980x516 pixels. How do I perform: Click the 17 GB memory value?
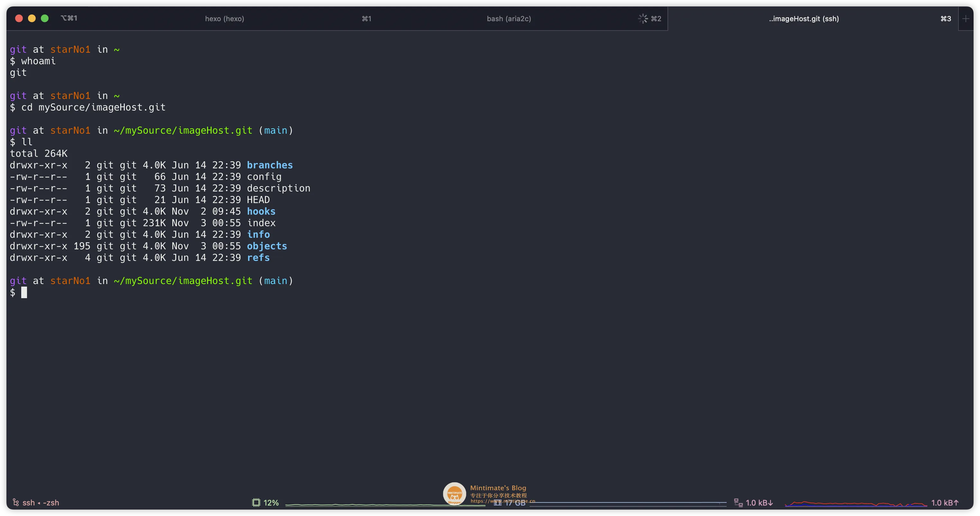[x=515, y=503]
